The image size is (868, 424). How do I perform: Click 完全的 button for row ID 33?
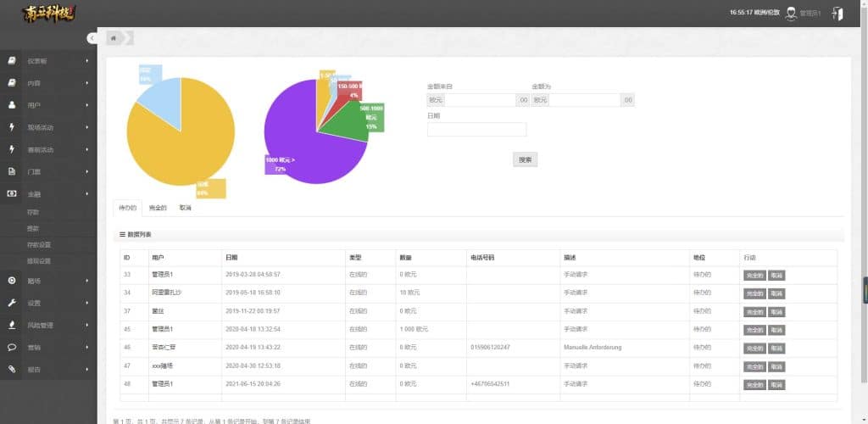coord(754,275)
